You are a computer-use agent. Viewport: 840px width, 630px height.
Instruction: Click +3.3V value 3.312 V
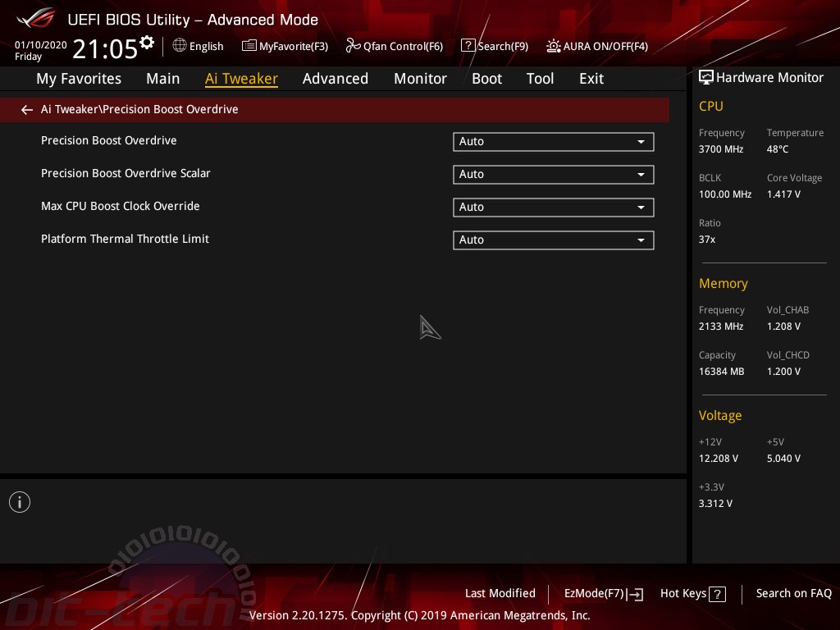point(715,503)
